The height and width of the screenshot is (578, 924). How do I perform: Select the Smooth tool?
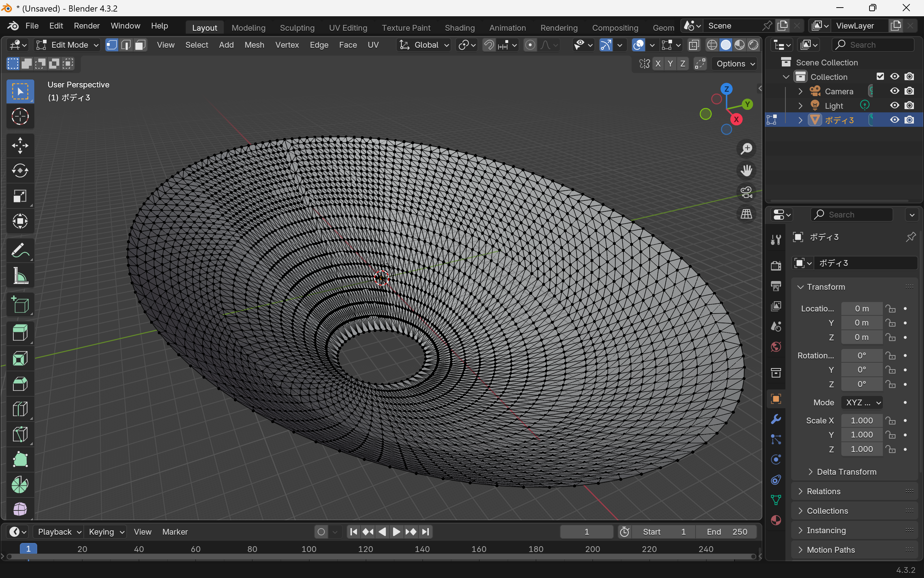(20, 508)
